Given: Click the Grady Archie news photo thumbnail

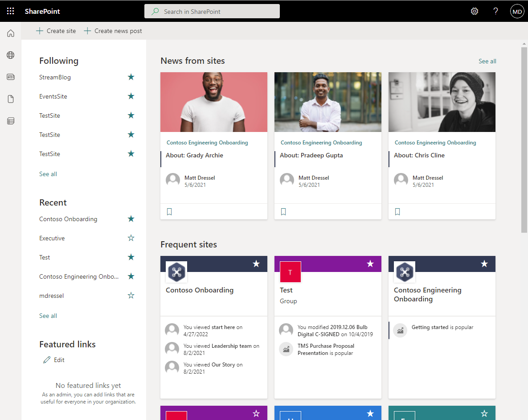Looking at the screenshot, I should point(214,102).
